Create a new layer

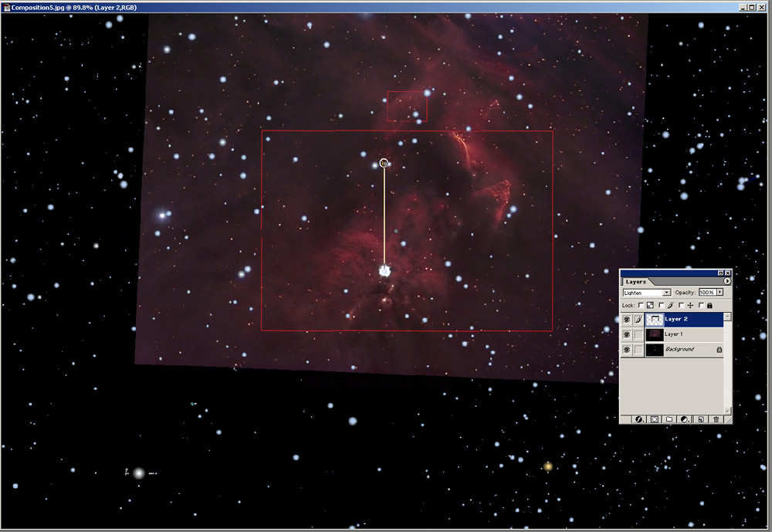click(700, 419)
